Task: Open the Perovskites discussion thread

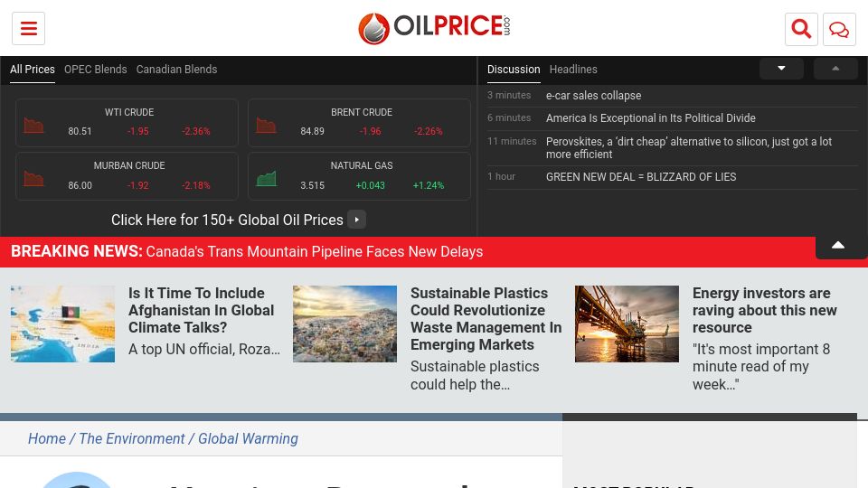Action: [689, 147]
